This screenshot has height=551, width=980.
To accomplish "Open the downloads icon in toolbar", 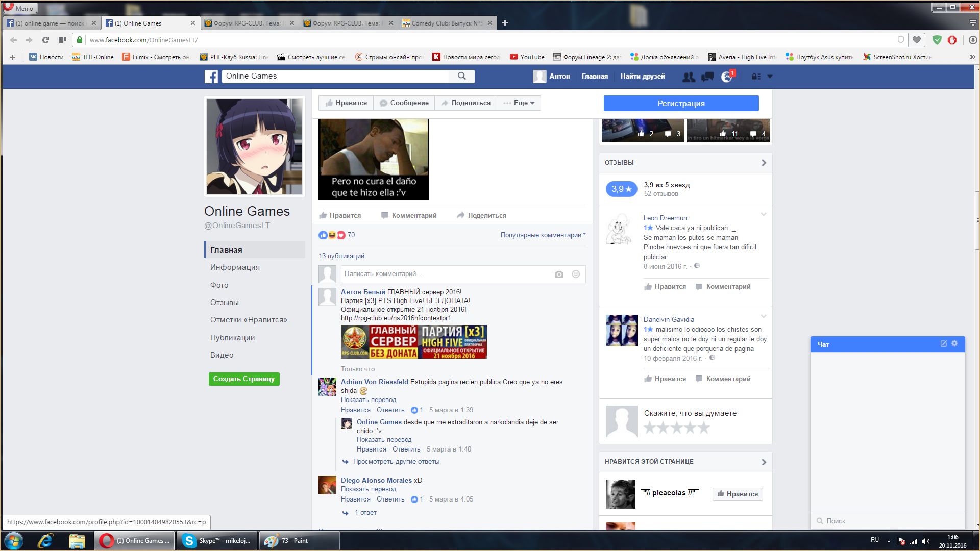I will coord(973,40).
